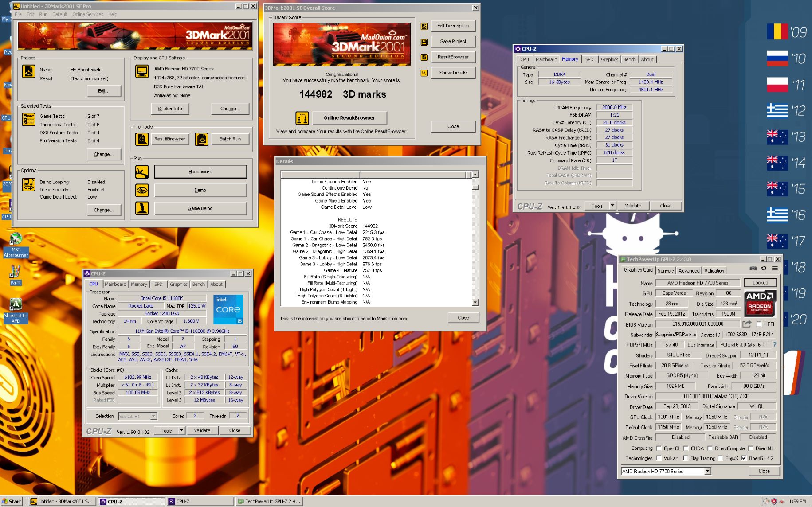Click the Benchmark run icon
812x507 pixels.
142,172
